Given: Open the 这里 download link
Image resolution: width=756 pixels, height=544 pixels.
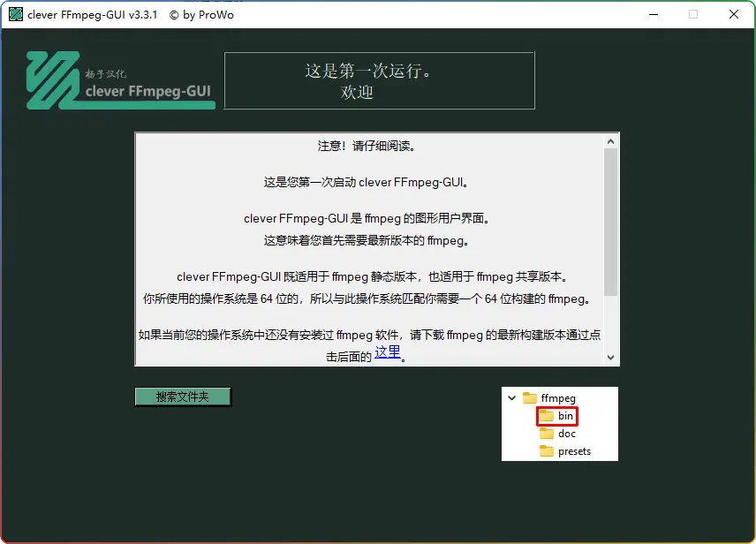Looking at the screenshot, I should [x=387, y=351].
